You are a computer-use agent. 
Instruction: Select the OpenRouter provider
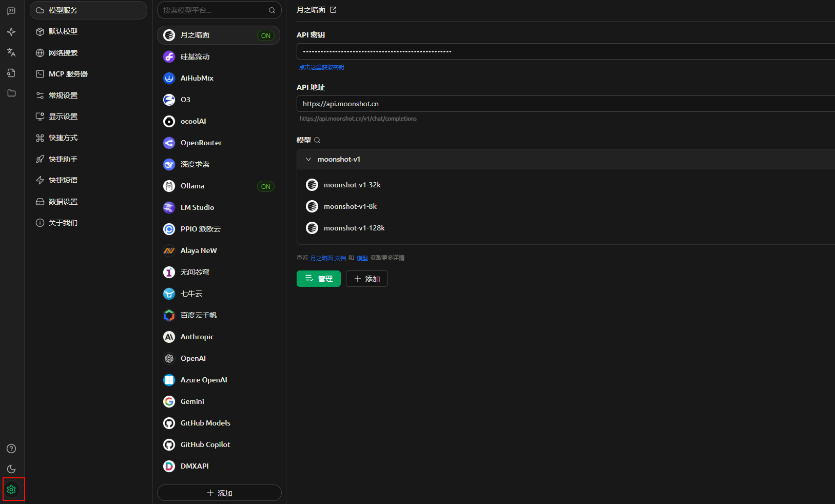pos(219,143)
